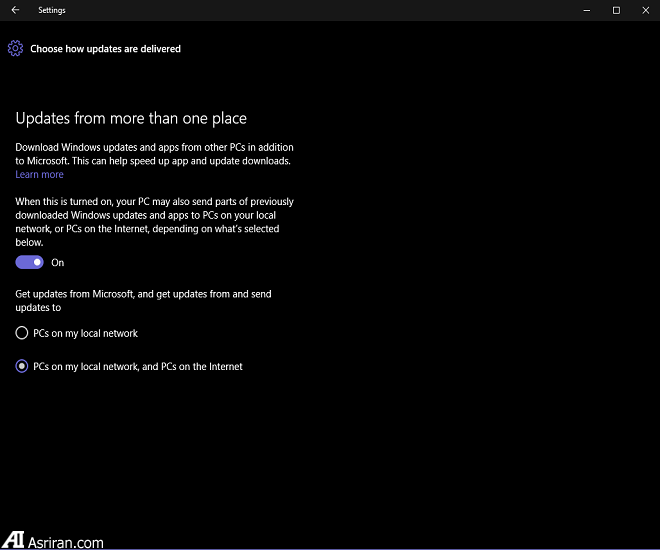Turn off the updates delivery toggle
This screenshot has height=550, width=660.
pyautogui.click(x=29, y=262)
